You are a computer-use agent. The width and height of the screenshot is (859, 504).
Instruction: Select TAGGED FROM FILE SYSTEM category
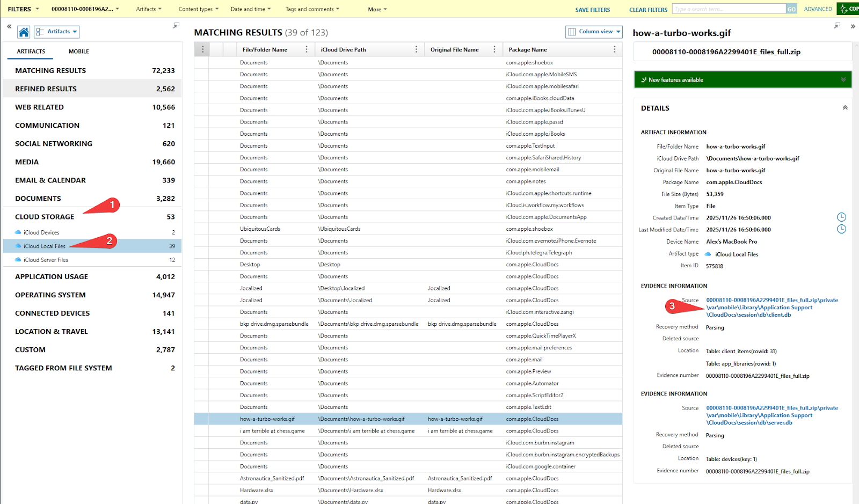(x=92, y=368)
